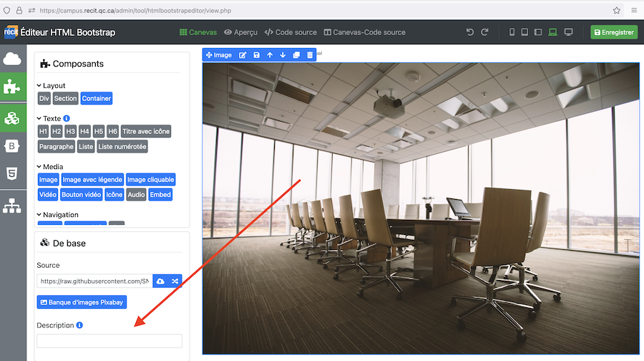Move the image element up
The width and height of the screenshot is (644, 361).
click(x=270, y=55)
